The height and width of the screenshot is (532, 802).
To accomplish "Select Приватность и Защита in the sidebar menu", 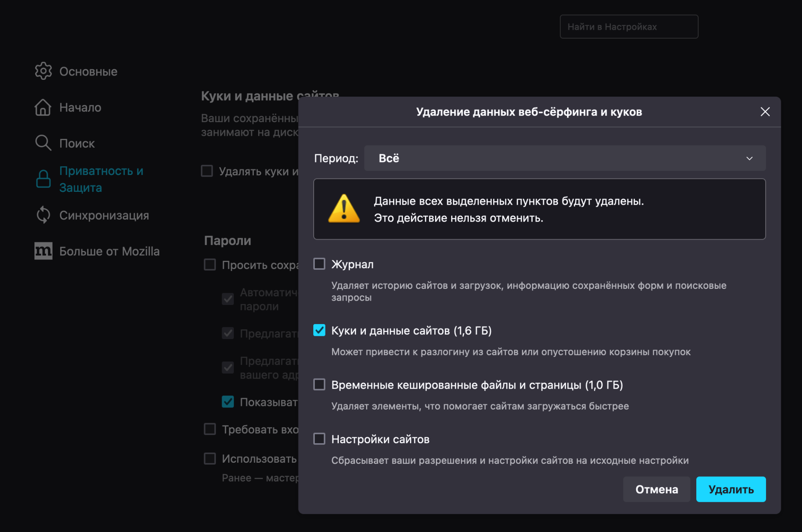I will [101, 179].
